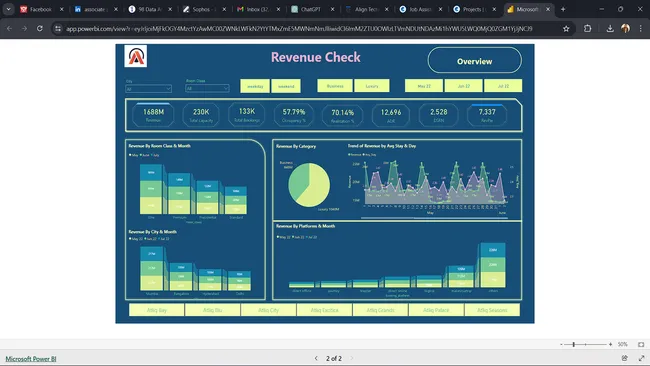Toggle the May 22 month filter
The width and height of the screenshot is (650, 366).
[x=424, y=86]
